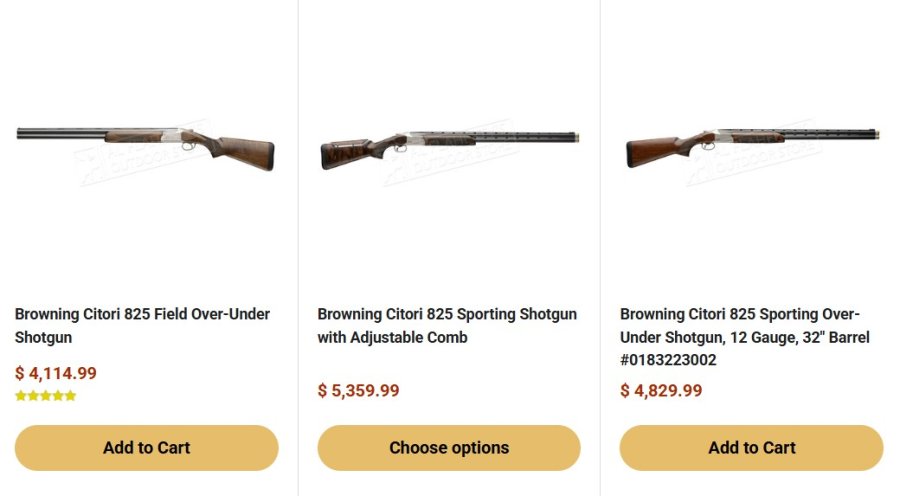Viewport: 900px width, 496px height.
Task: Click Choose options for Adjustable Comb shotgun
Action: [x=449, y=448]
